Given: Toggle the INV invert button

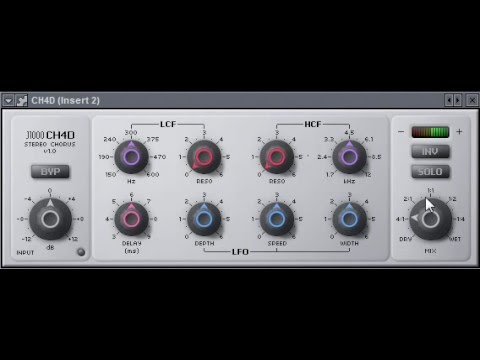Looking at the screenshot, I should point(430,151).
